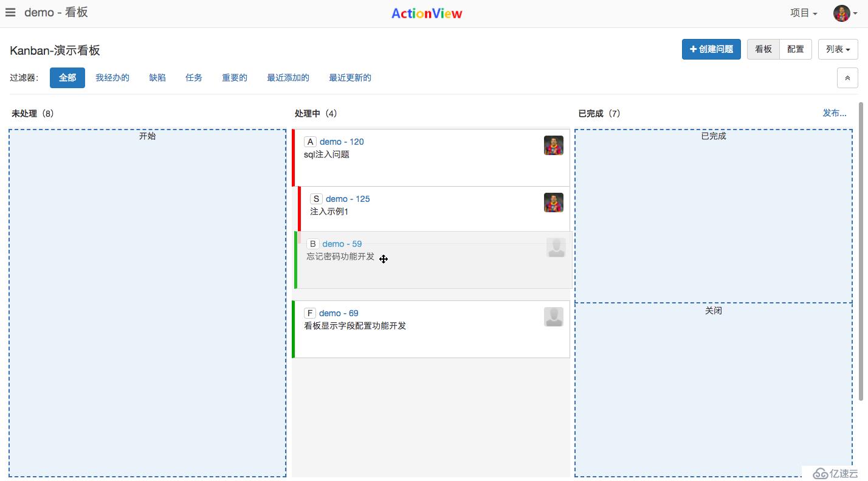This screenshot has width=868, height=481.
Task: Click the 发布... link
Action: click(x=835, y=113)
